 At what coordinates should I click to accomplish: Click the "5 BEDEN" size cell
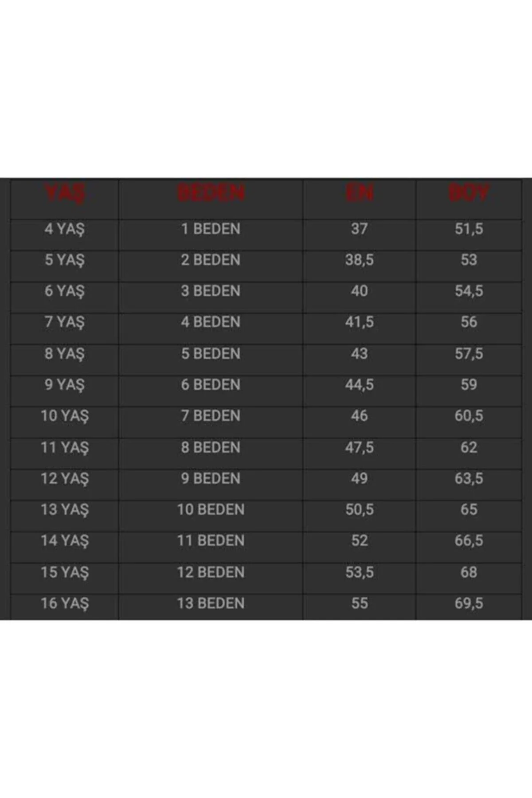[x=211, y=354]
